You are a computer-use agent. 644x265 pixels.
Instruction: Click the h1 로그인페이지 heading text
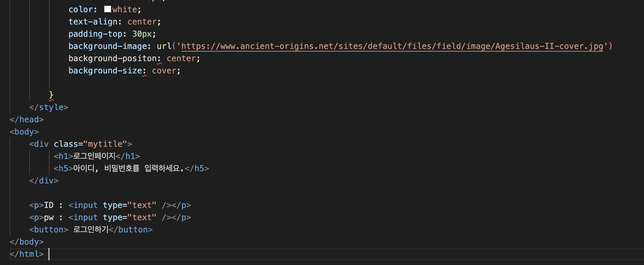point(94,156)
